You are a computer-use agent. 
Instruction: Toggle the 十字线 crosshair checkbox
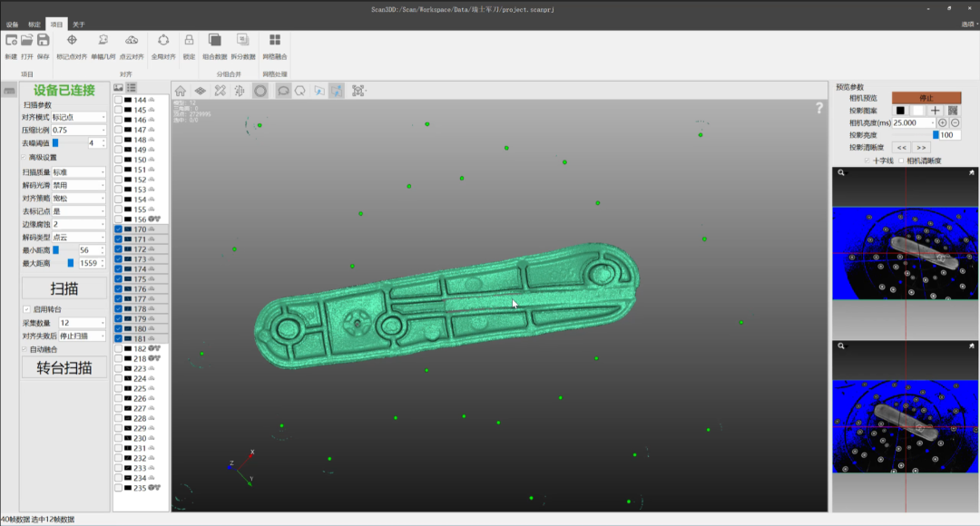point(867,161)
